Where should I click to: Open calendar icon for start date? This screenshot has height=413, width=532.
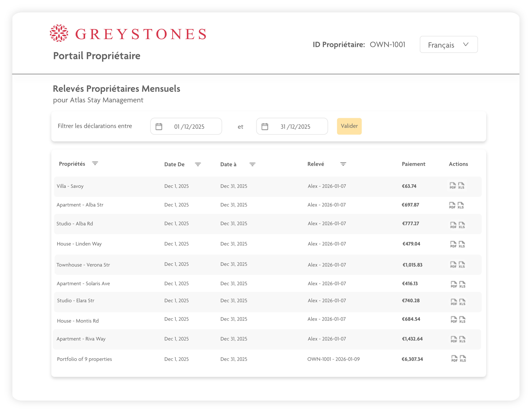coord(159,126)
